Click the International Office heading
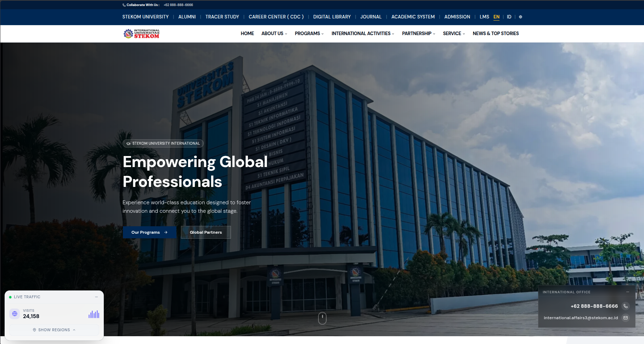 point(566,292)
